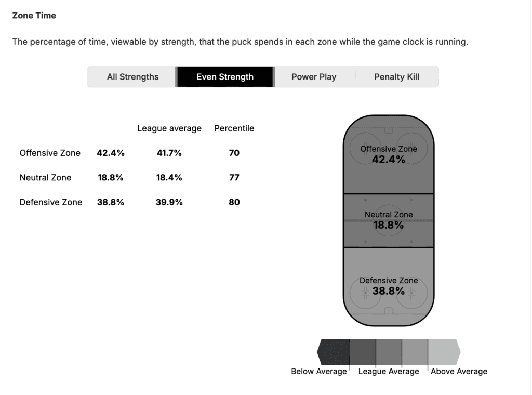
Task: Click the 42.4% label on the rink
Action: 389,160
